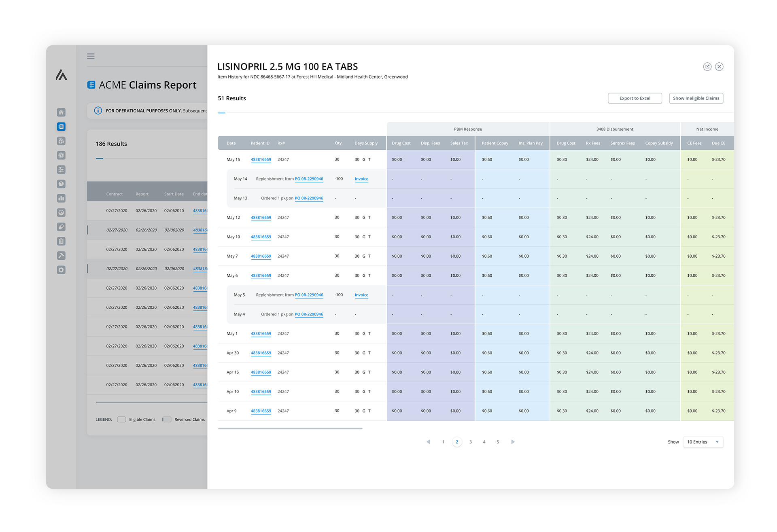Open the filters/sliders icon in the sidebar
This screenshot has width=777, height=532.
[61, 170]
